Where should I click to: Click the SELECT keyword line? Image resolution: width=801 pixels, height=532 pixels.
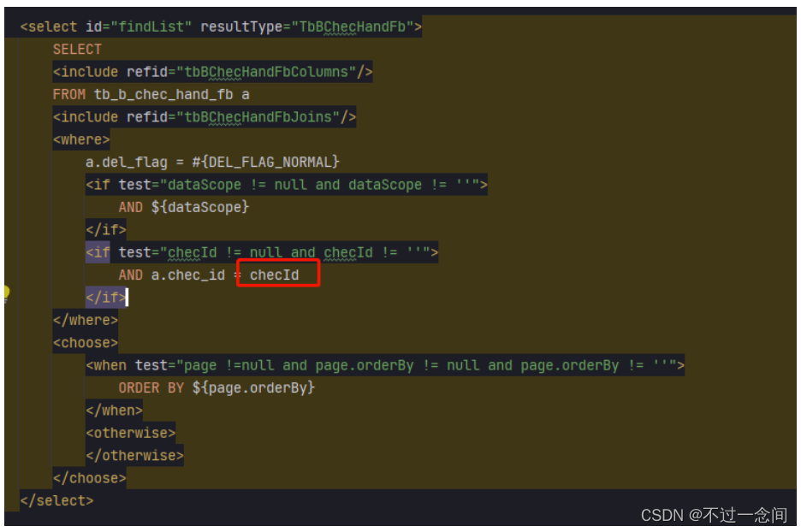77,50
